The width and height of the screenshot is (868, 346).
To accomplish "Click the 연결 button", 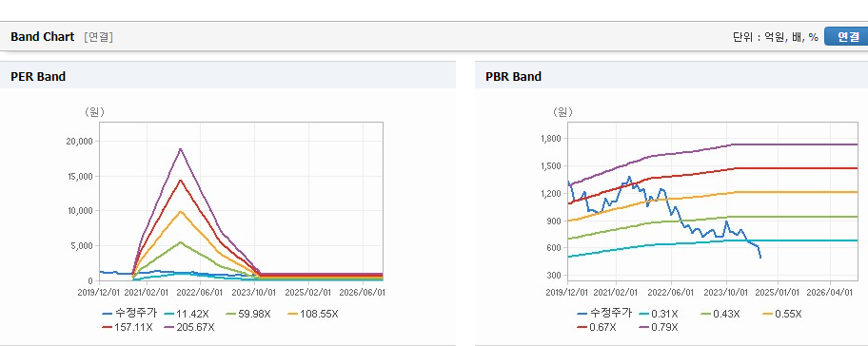I will (x=846, y=36).
